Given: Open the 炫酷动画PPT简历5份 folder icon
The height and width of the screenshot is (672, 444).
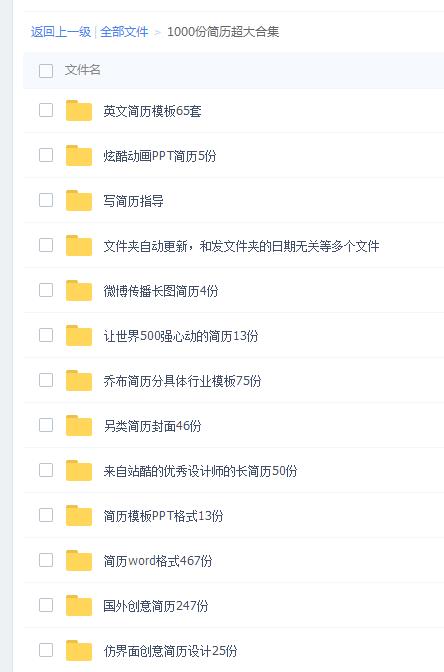Looking at the screenshot, I should [x=79, y=156].
